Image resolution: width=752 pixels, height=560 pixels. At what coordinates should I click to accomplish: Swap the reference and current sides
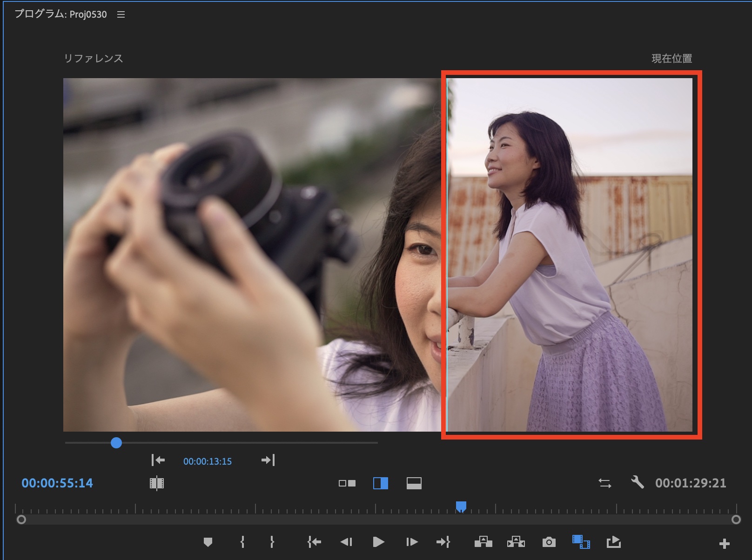point(604,483)
